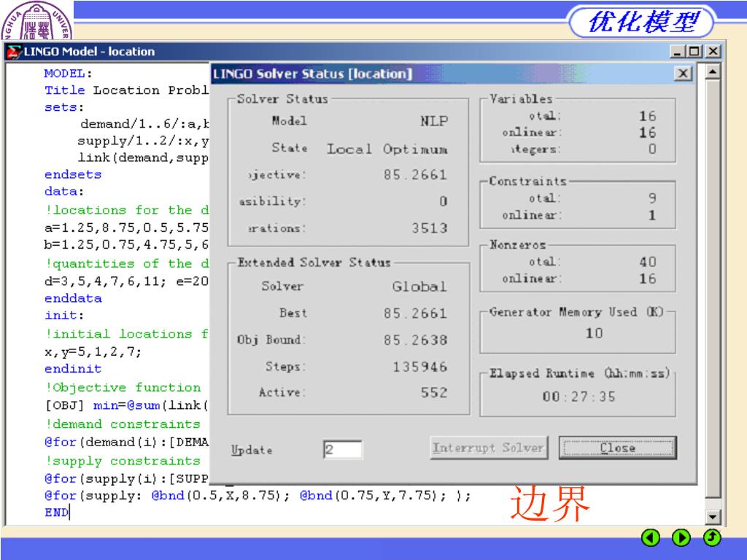The width and height of the screenshot is (747, 560).
Task: Click the '[OBJ] min=@sum' code line
Action: click(x=126, y=405)
